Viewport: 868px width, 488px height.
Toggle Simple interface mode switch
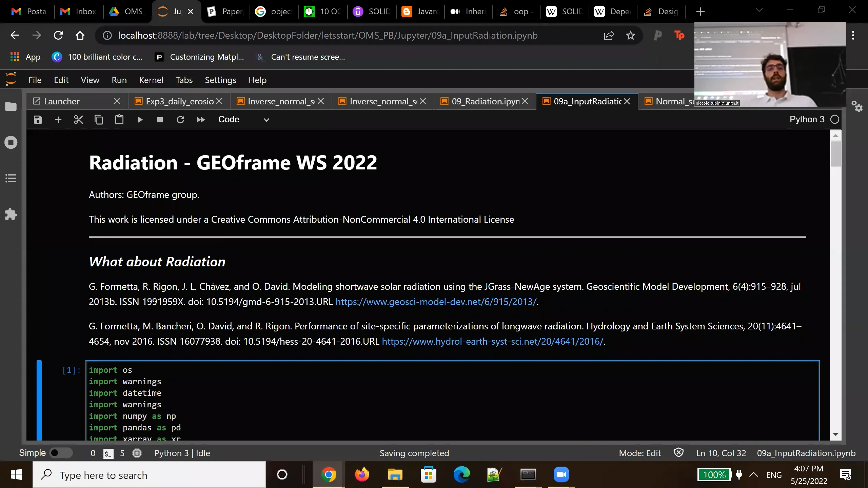point(61,453)
